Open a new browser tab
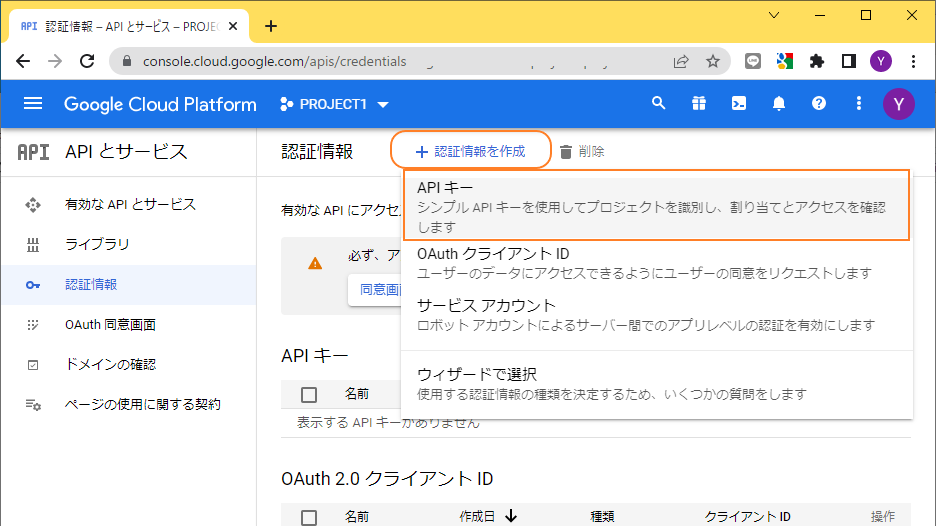936x526 pixels. pos(271,26)
